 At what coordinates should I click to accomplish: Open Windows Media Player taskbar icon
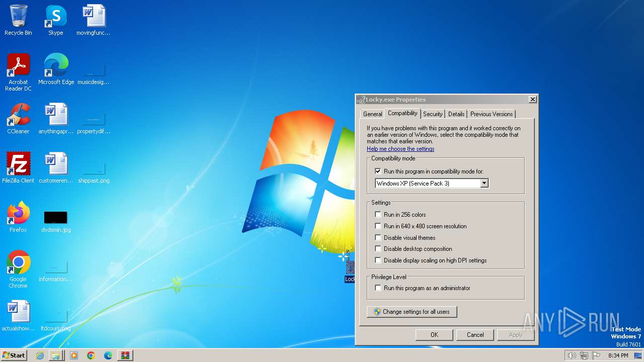click(x=74, y=355)
